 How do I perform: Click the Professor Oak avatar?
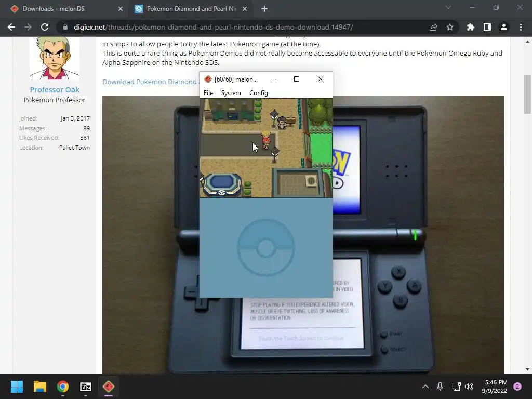pyautogui.click(x=55, y=58)
